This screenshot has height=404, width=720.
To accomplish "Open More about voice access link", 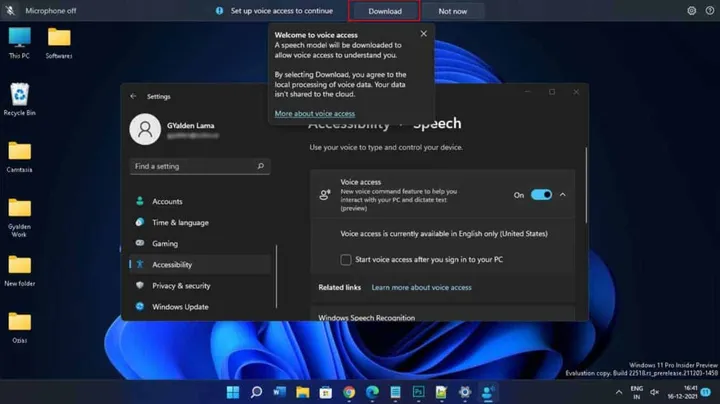I will [315, 113].
